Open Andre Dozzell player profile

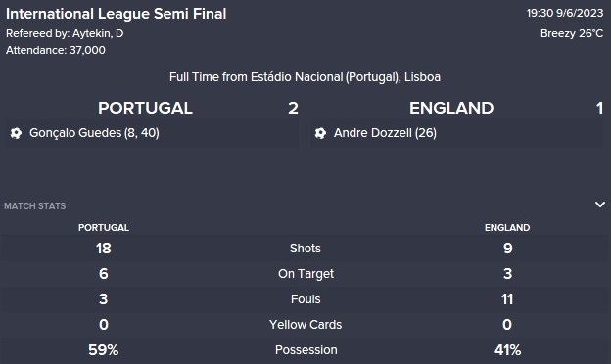372,133
